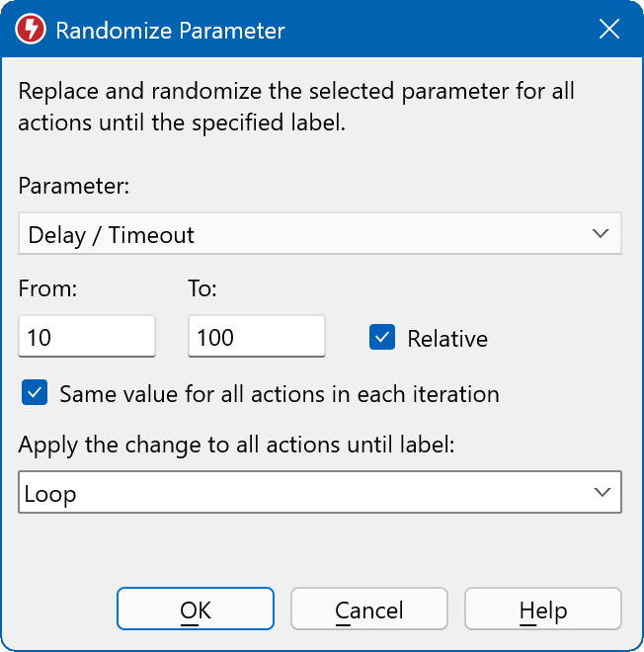This screenshot has height=652, width=644.
Task: Click the 'From:' field label
Action: pos(47,289)
